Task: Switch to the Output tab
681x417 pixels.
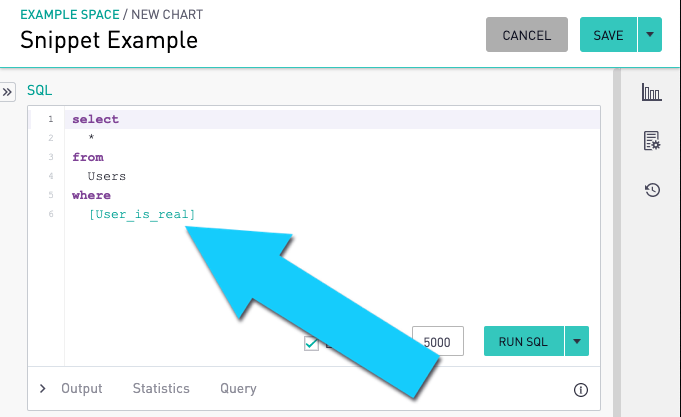Action: tap(82, 389)
